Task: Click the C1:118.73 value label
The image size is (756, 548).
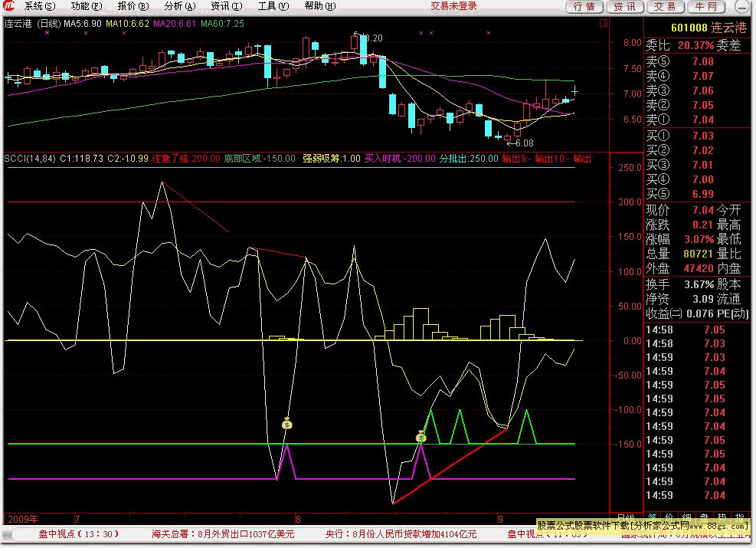Action: coord(81,158)
